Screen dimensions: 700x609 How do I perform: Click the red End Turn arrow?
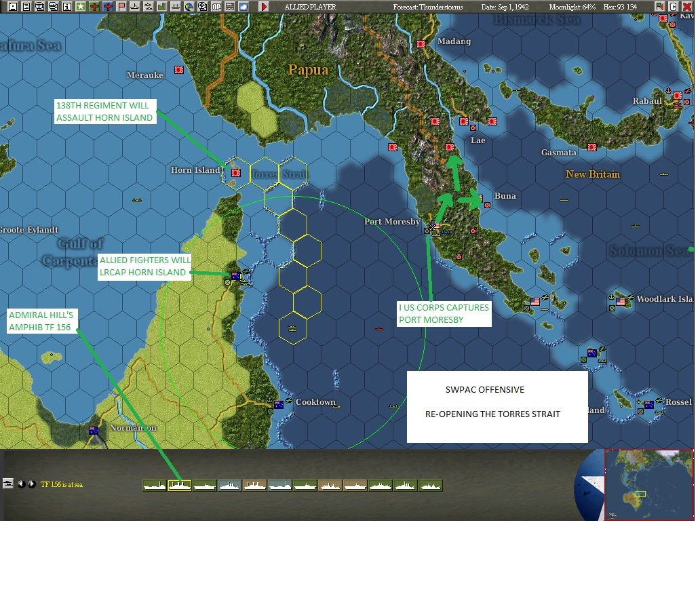pos(263,6)
